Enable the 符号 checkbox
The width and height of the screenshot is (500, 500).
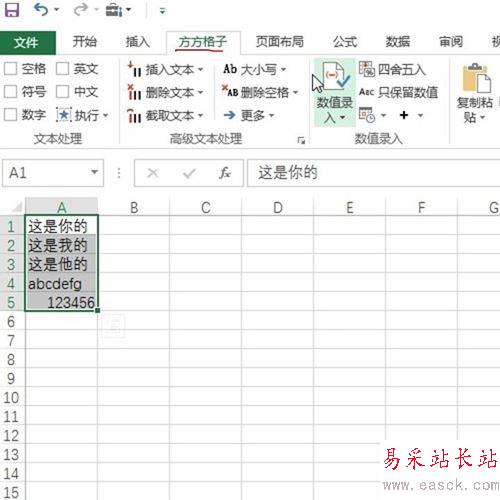10,91
